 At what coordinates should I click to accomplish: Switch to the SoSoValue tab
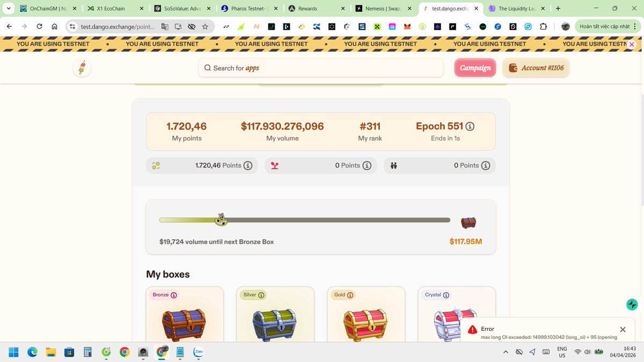click(x=182, y=9)
